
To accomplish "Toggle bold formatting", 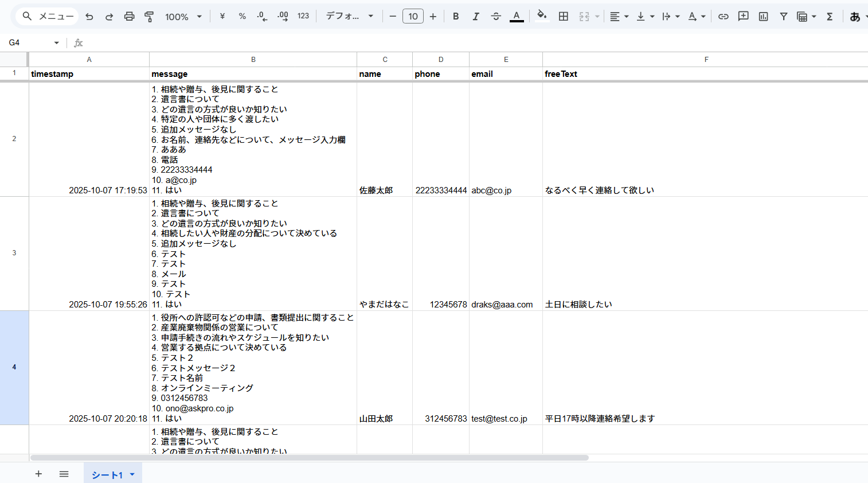I will [456, 17].
